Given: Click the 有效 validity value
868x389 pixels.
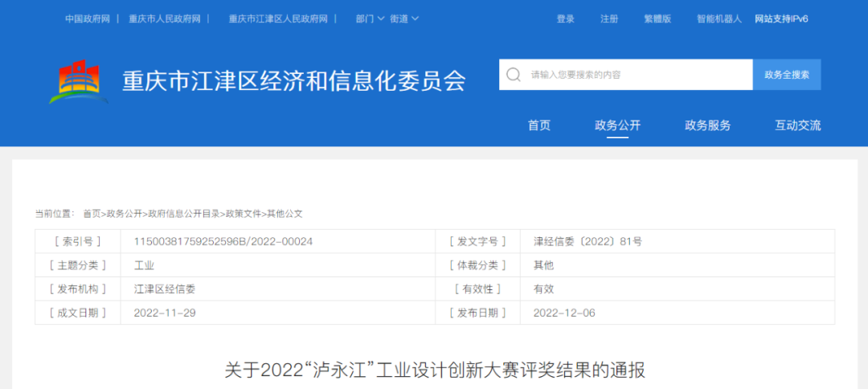Looking at the screenshot, I should point(543,289).
